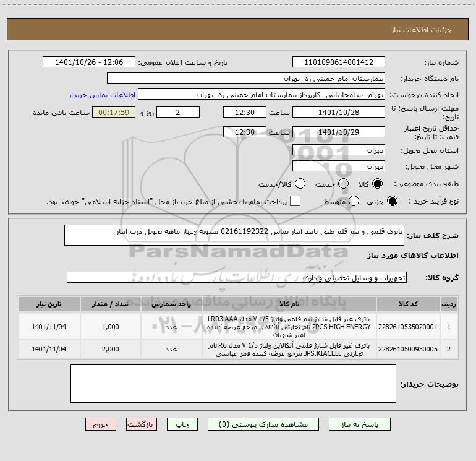476x461 pixels.
Task: Click the unit عدد in row 2
Action: pos(171,349)
